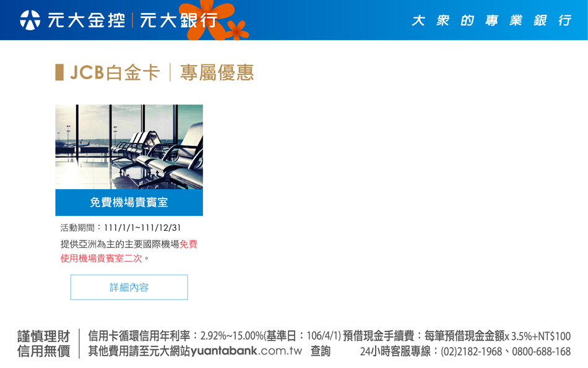Screen dimensions: 588x368
Task: Open the 詳細內容 details button
Action: [x=129, y=287]
